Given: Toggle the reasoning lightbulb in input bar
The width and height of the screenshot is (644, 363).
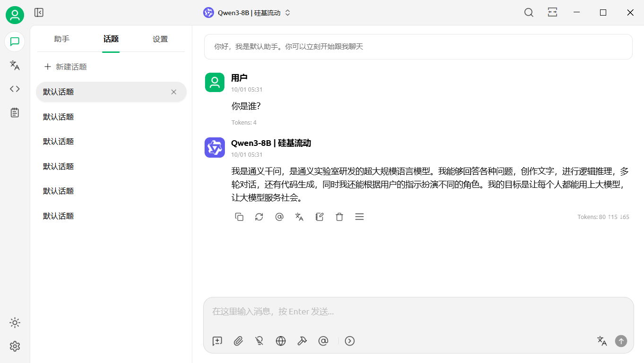Looking at the screenshot, I should pos(259,341).
